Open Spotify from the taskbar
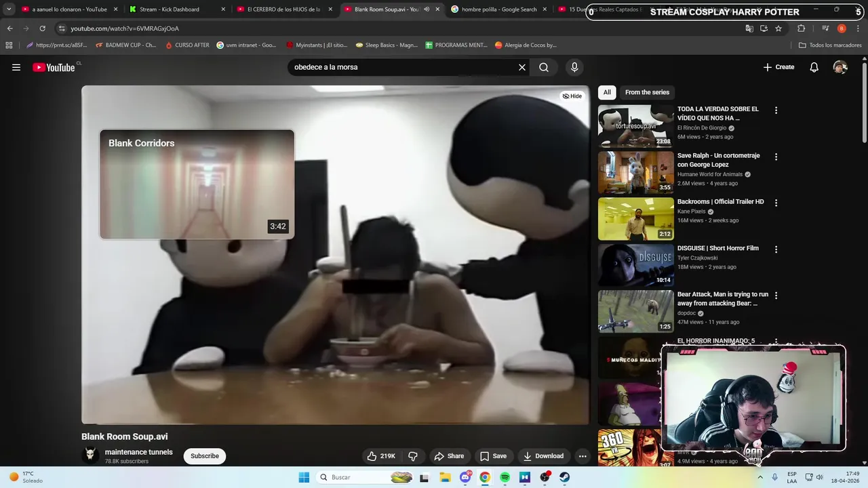Viewport: 868px width, 488px height. 505,477
